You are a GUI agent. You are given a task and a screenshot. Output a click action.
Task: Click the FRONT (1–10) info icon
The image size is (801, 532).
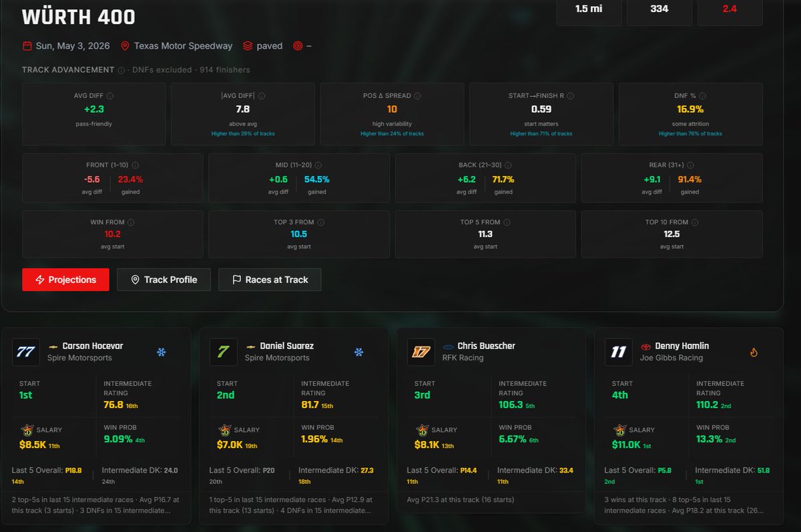tap(135, 166)
